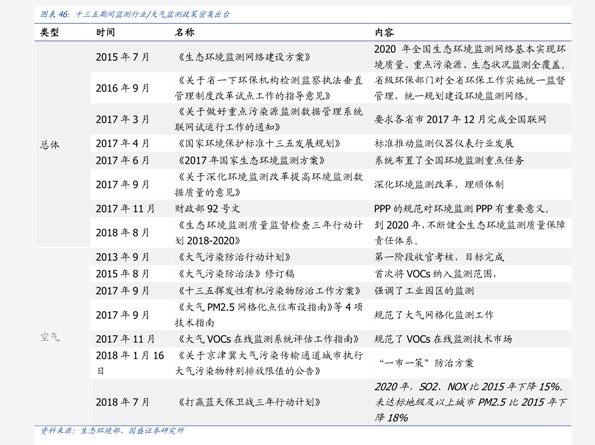Select date cell '2015年8月'
This screenshot has width=595, height=445.
122,274
